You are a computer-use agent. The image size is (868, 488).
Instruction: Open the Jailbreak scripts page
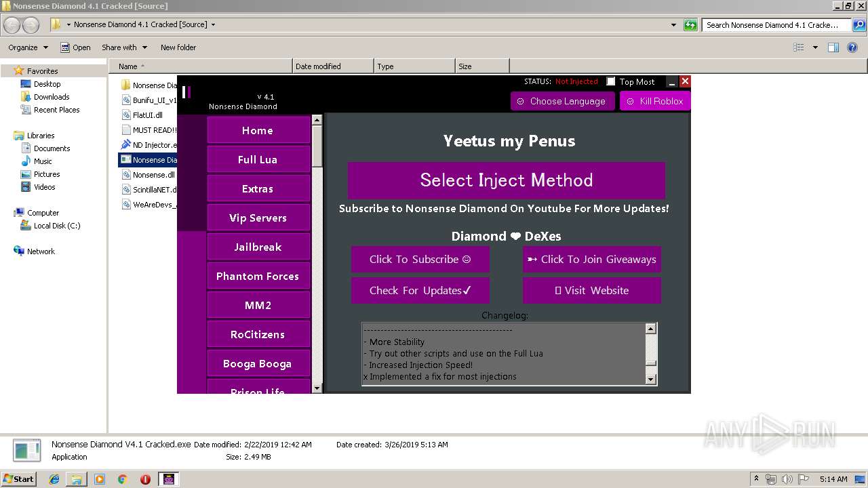point(258,247)
